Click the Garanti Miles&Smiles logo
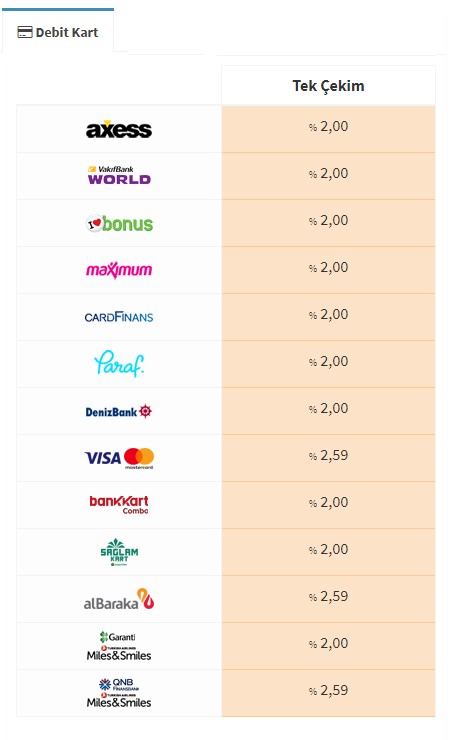The image size is (461, 740). [119, 646]
